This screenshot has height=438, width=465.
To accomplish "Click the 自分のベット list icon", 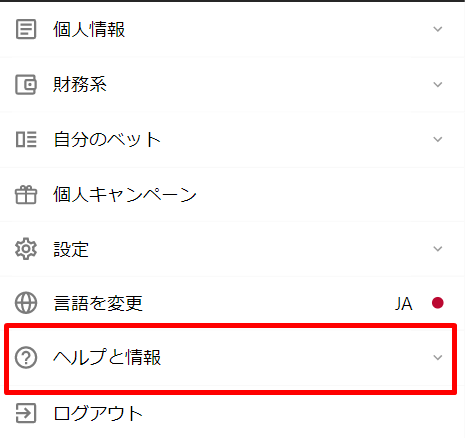I will pyautogui.click(x=26, y=139).
